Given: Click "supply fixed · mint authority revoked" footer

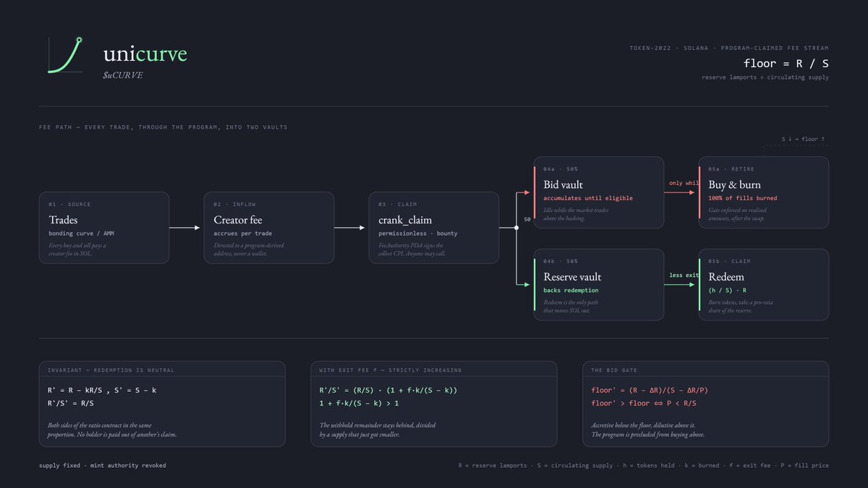Looking at the screenshot, I should (x=103, y=466).
